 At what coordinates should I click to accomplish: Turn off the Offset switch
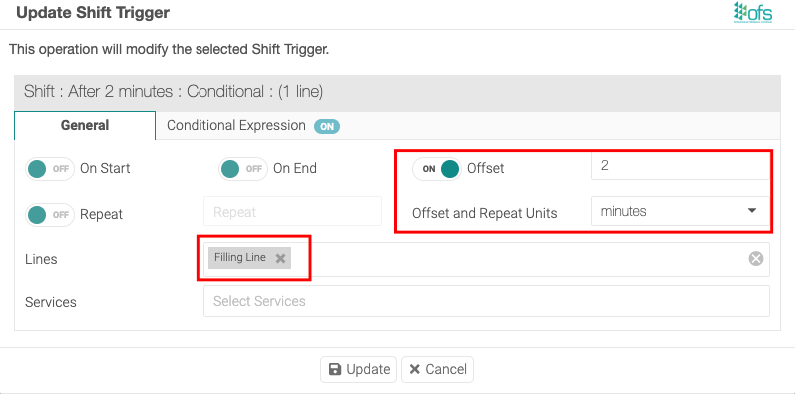tap(437, 169)
